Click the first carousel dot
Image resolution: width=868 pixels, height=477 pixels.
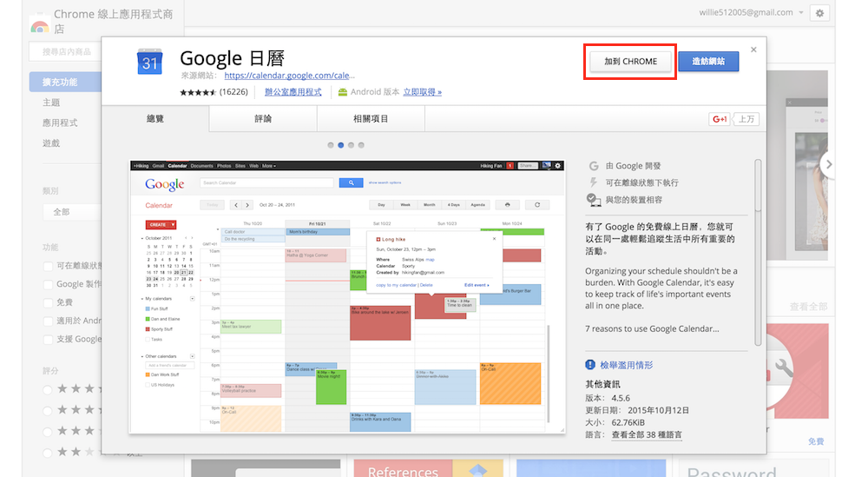(x=331, y=145)
